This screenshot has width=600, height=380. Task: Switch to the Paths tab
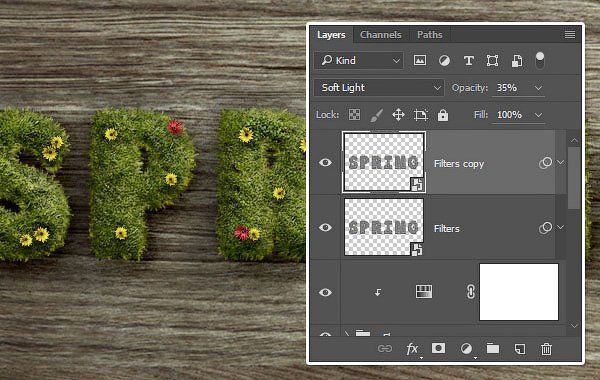click(x=430, y=35)
